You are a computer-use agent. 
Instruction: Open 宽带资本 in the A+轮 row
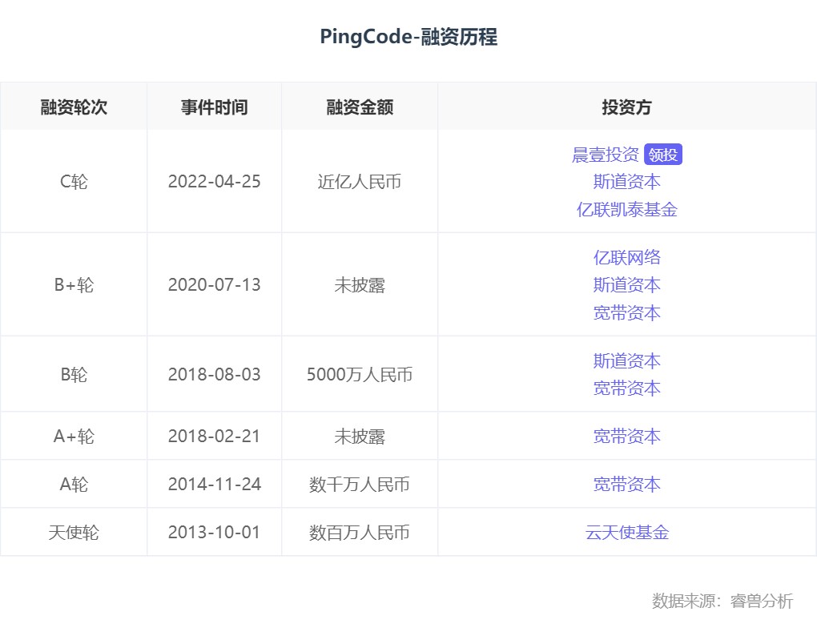click(x=627, y=436)
